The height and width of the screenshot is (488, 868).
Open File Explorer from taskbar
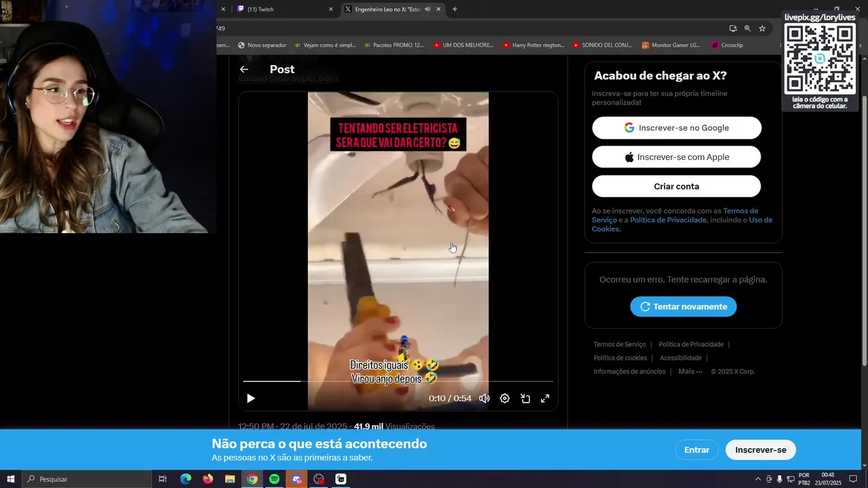[230, 479]
